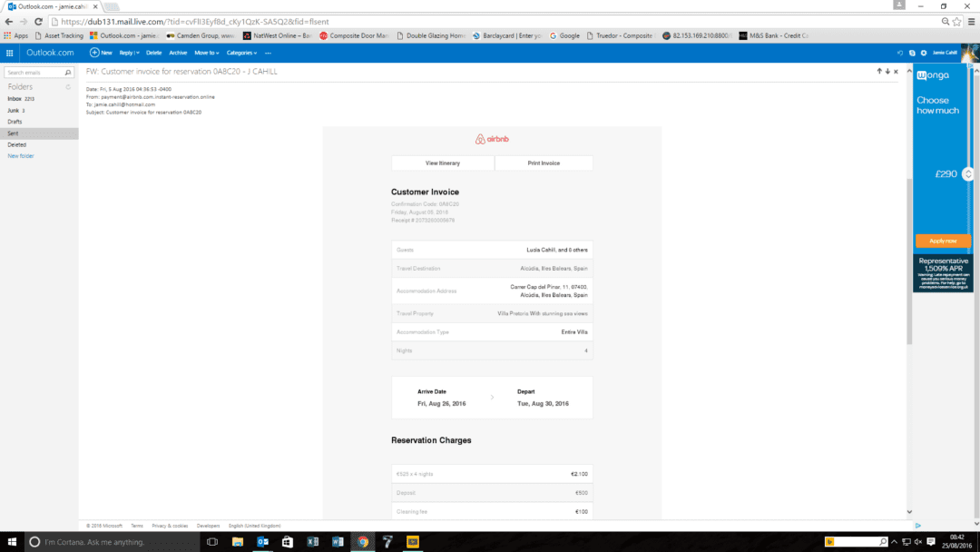Bookmark this page with star icon
The image size is (980, 552).
point(957,21)
